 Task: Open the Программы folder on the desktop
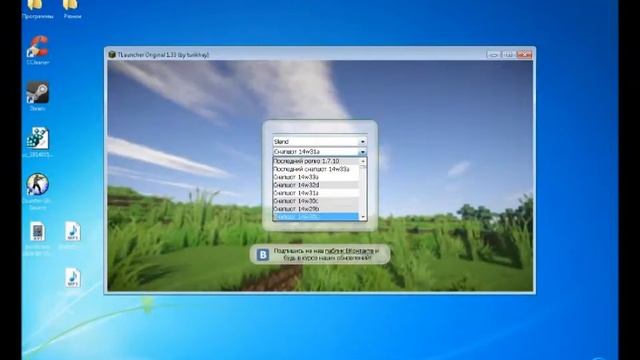pos(38,10)
